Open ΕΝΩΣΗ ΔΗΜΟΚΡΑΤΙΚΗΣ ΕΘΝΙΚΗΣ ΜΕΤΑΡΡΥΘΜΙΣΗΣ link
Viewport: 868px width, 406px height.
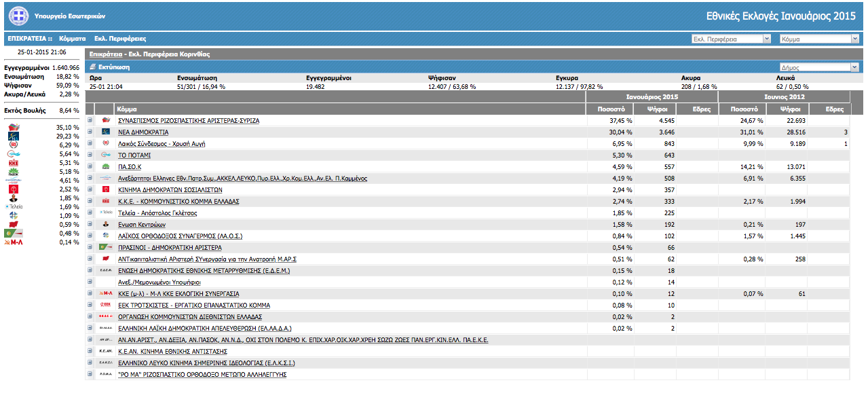coord(204,271)
